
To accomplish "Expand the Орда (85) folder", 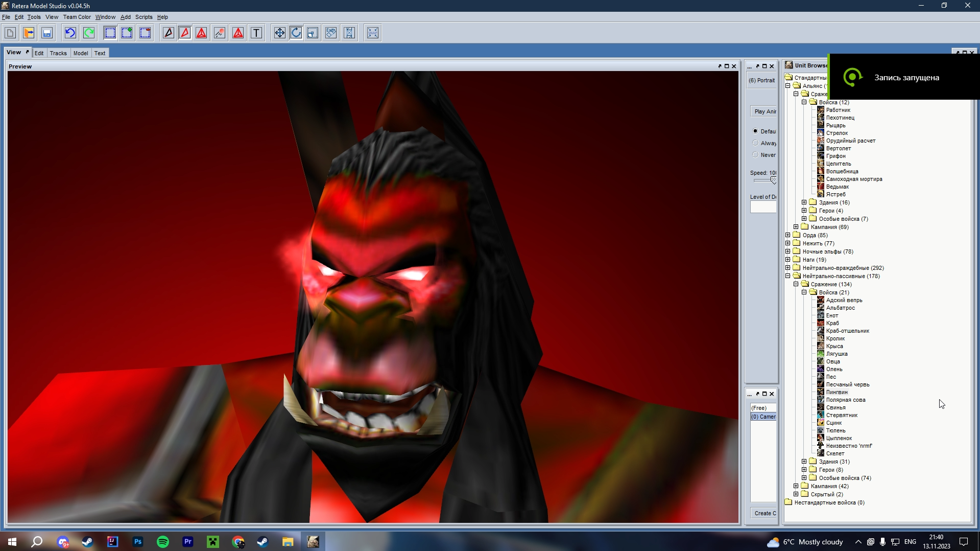I will coord(788,235).
